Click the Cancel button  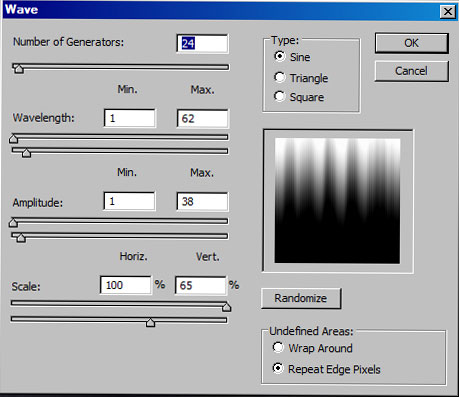click(x=412, y=71)
